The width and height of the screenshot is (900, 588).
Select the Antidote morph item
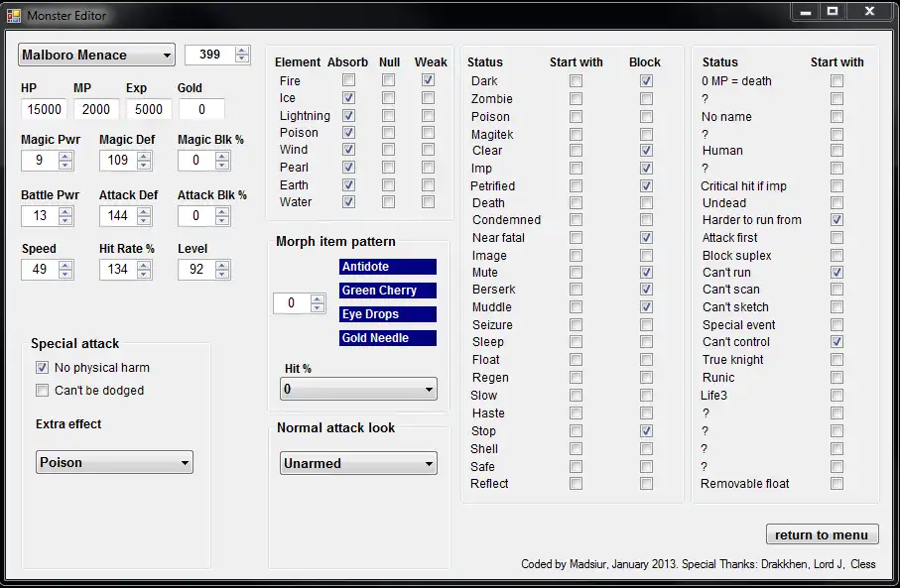387,267
